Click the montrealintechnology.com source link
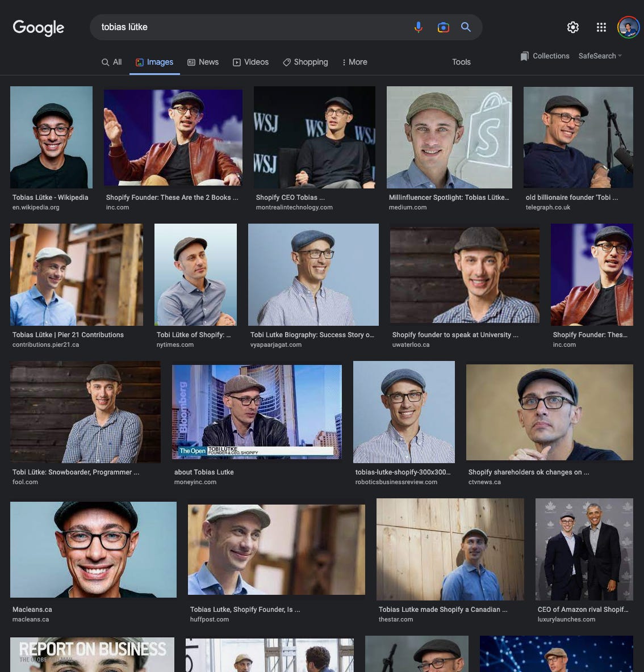 point(294,207)
